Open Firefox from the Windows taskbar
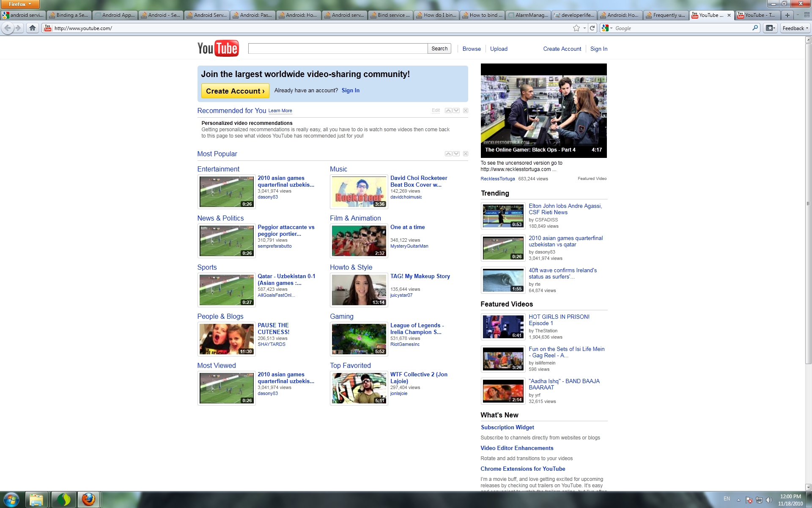Viewport: 812px width, 508px height. 88,500
